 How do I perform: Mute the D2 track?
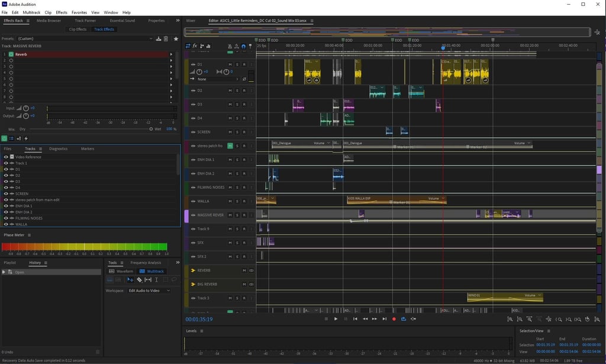230,91
